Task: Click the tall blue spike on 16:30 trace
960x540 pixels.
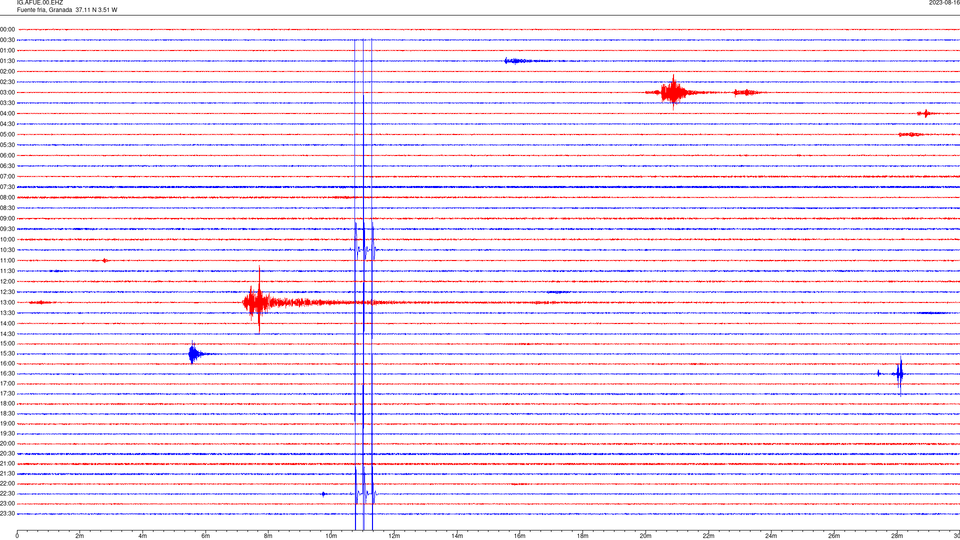Action: click(x=899, y=373)
